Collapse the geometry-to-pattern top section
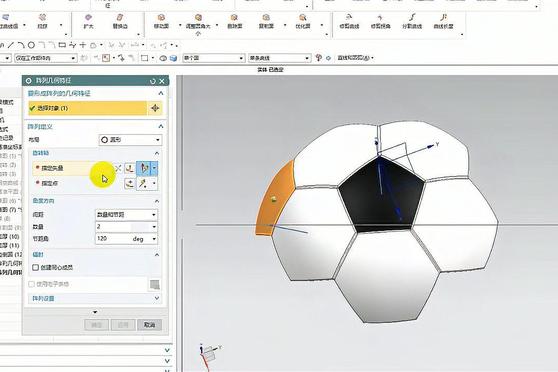Screen dimensions: 558x372 160,93
